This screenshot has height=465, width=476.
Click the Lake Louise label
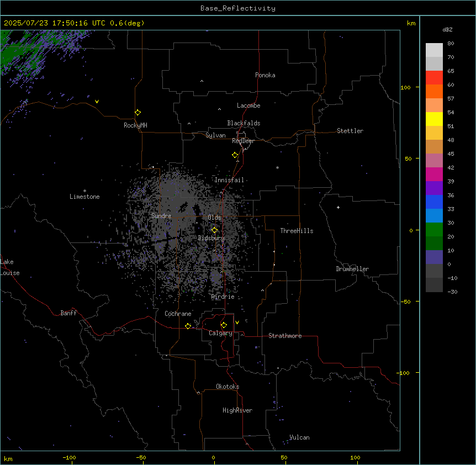[10, 267]
